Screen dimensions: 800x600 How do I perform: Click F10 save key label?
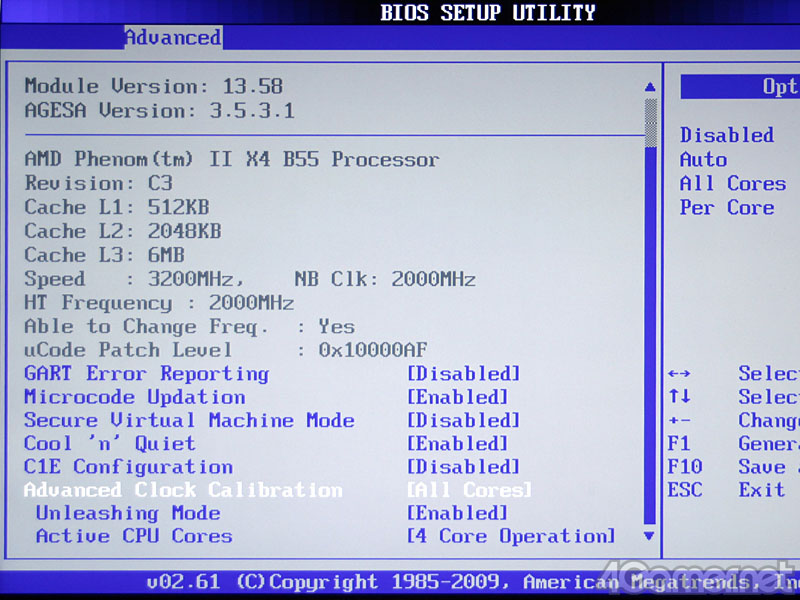pos(685,467)
